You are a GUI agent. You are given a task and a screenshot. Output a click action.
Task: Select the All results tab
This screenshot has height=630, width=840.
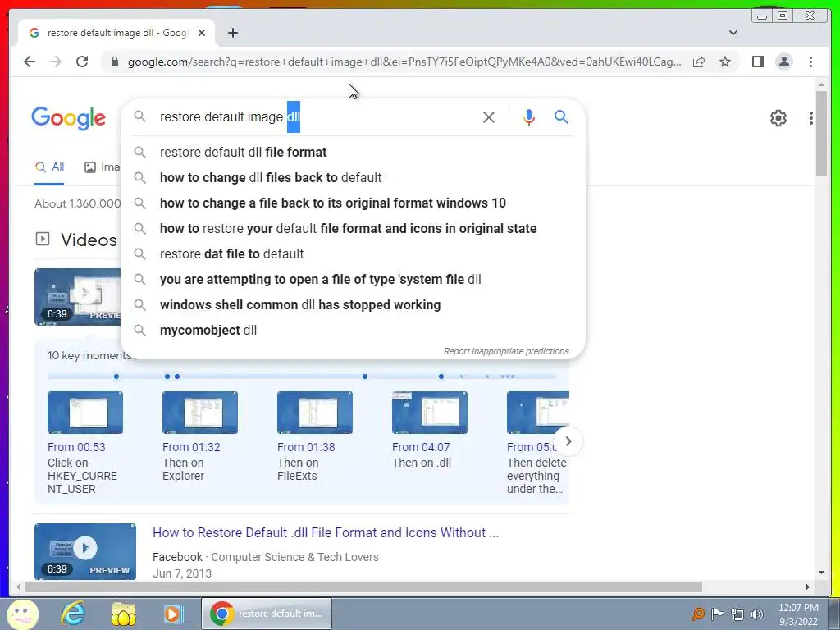49,167
